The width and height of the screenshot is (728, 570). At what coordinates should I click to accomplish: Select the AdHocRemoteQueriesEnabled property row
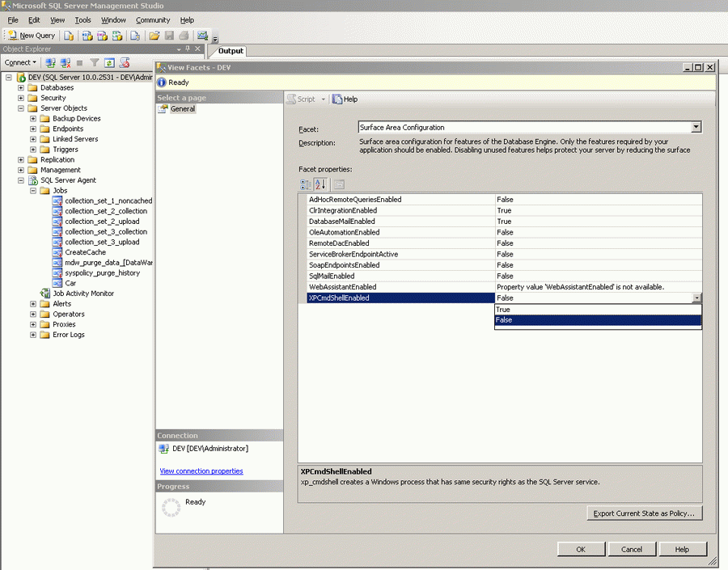coord(505,200)
